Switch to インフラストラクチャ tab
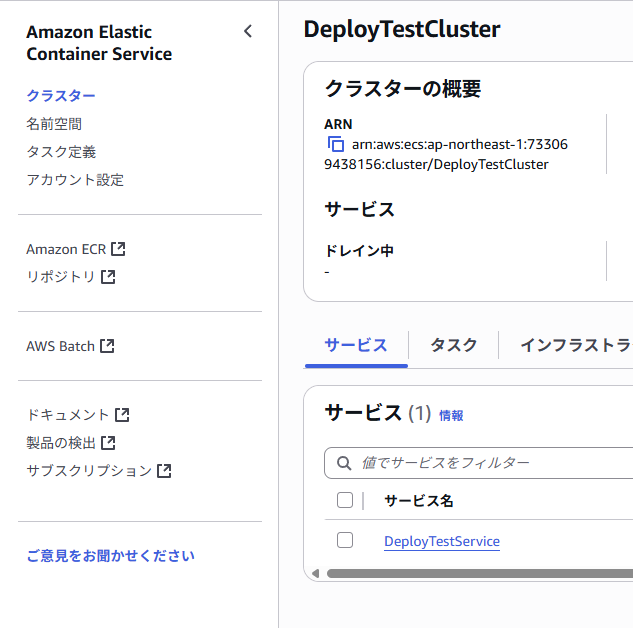This screenshot has height=628, width=633. click(576, 345)
